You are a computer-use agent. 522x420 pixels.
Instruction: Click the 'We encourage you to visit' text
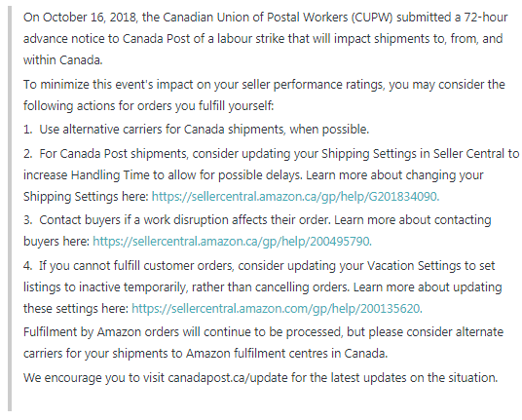pos(93,378)
